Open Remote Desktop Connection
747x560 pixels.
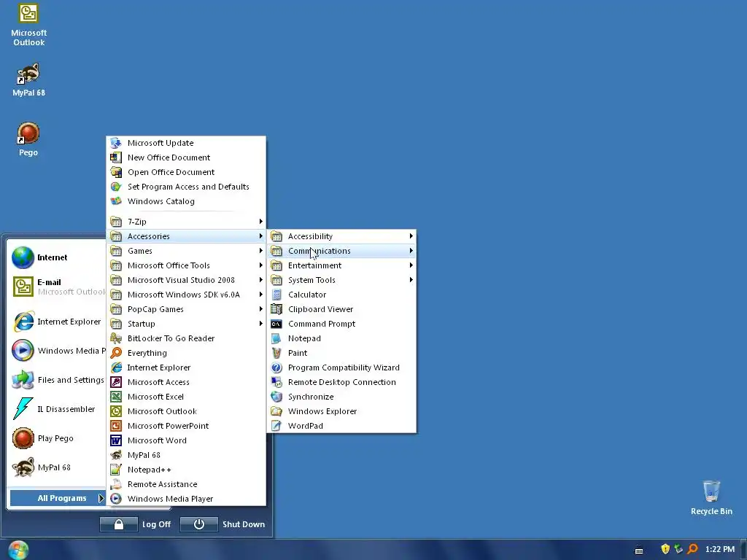341,382
